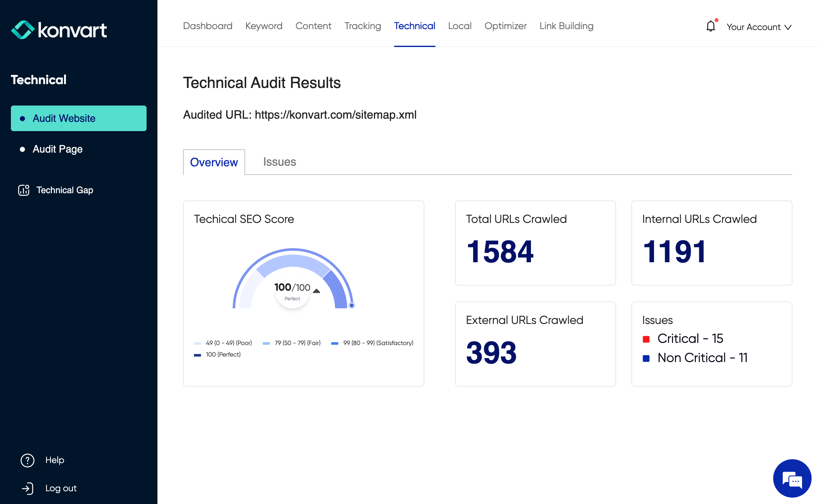Open the Overview tab
Viewport: 818px width, 504px height.
pos(214,162)
